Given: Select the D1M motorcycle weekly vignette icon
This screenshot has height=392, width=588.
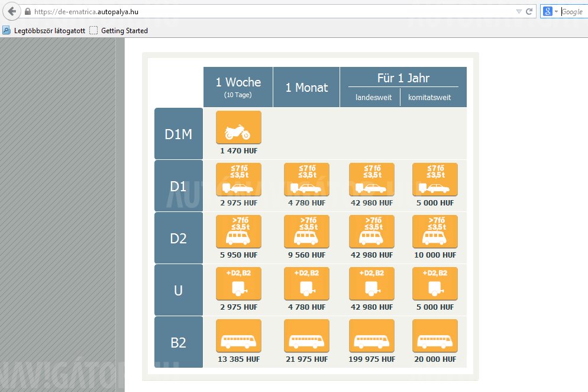Looking at the screenshot, I should [238, 127].
